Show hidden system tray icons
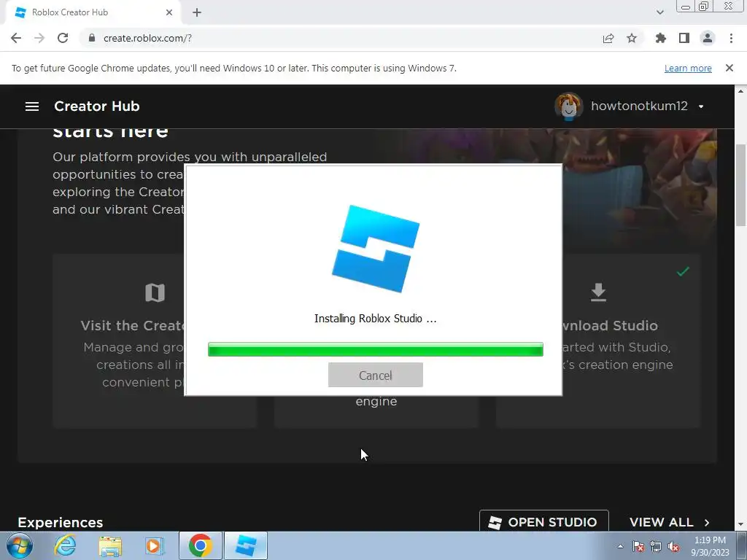 pos(620,546)
